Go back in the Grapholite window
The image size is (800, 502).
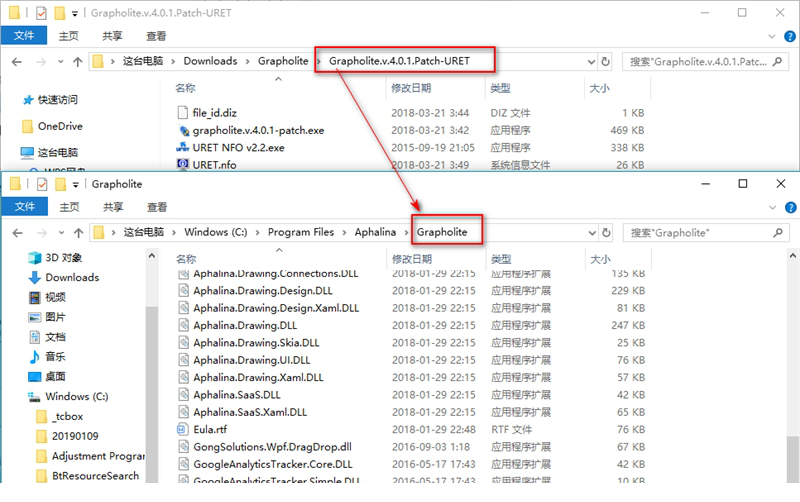(18, 233)
